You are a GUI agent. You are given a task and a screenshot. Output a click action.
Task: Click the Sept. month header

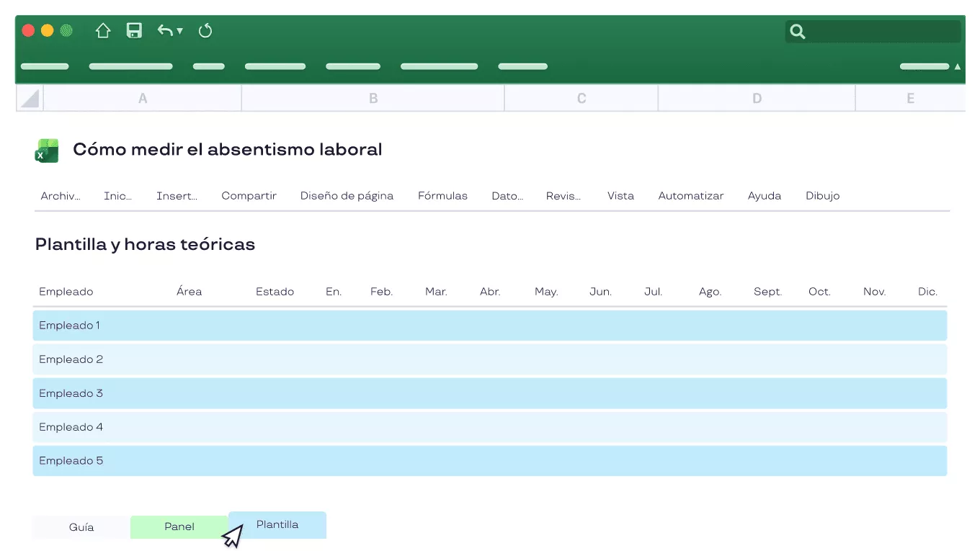[767, 292]
